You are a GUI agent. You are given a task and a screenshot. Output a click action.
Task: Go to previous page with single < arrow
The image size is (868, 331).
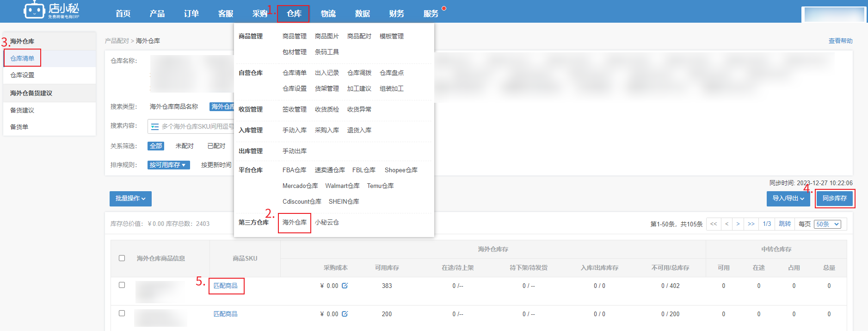(727, 224)
